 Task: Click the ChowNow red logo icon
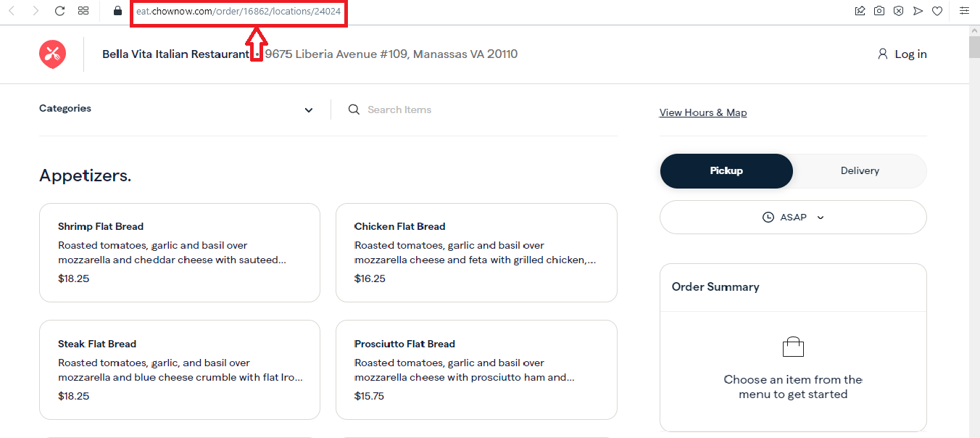tap(52, 54)
